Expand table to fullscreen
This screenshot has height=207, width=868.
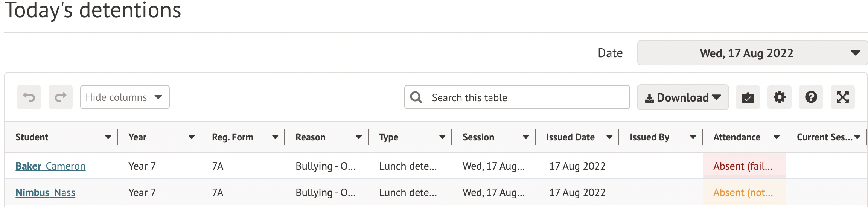pos(842,97)
